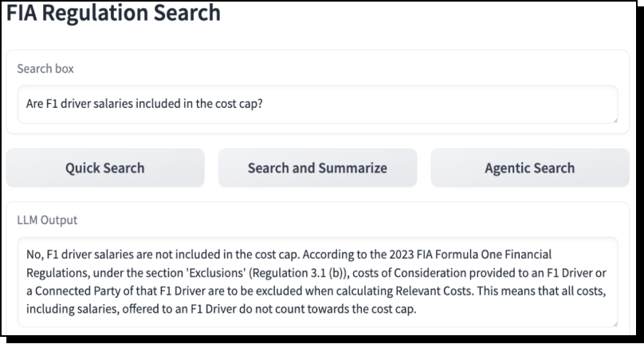This screenshot has height=344, width=644.
Task: Click the opening word "No" in the output
Action: [x=26, y=255]
